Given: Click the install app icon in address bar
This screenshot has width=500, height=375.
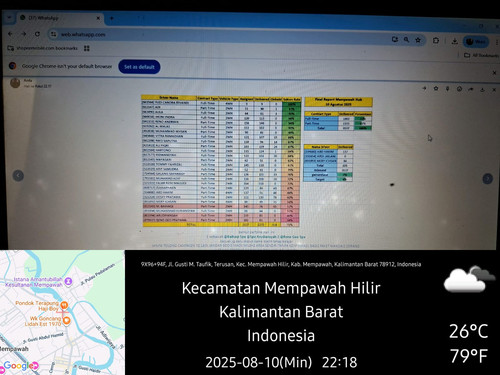Looking at the screenshot, I should point(395,39).
